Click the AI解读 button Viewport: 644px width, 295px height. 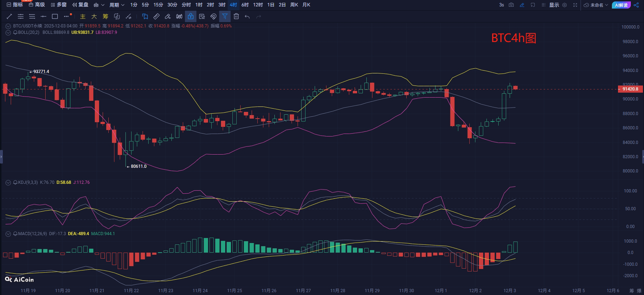point(621,5)
